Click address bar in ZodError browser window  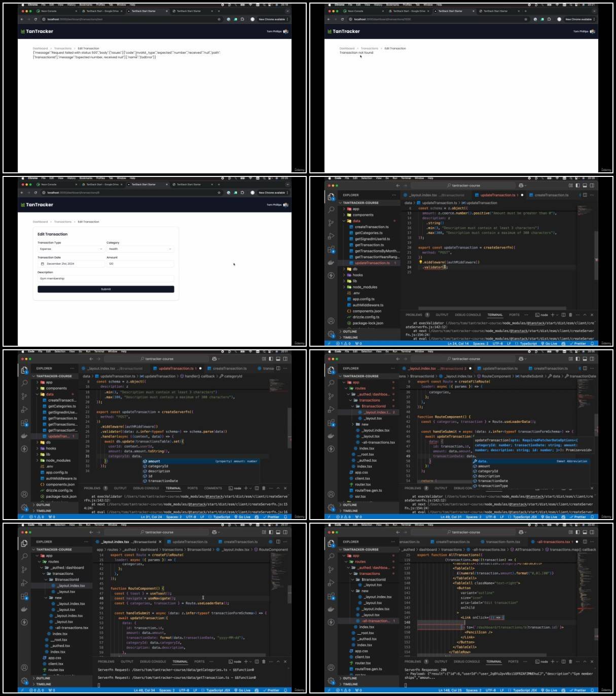click(x=132, y=19)
